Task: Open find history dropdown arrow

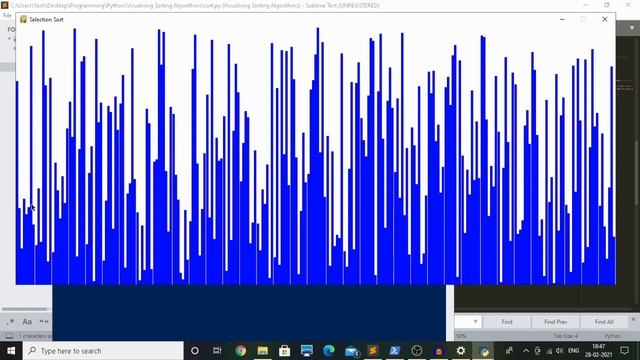Action: click(x=475, y=322)
